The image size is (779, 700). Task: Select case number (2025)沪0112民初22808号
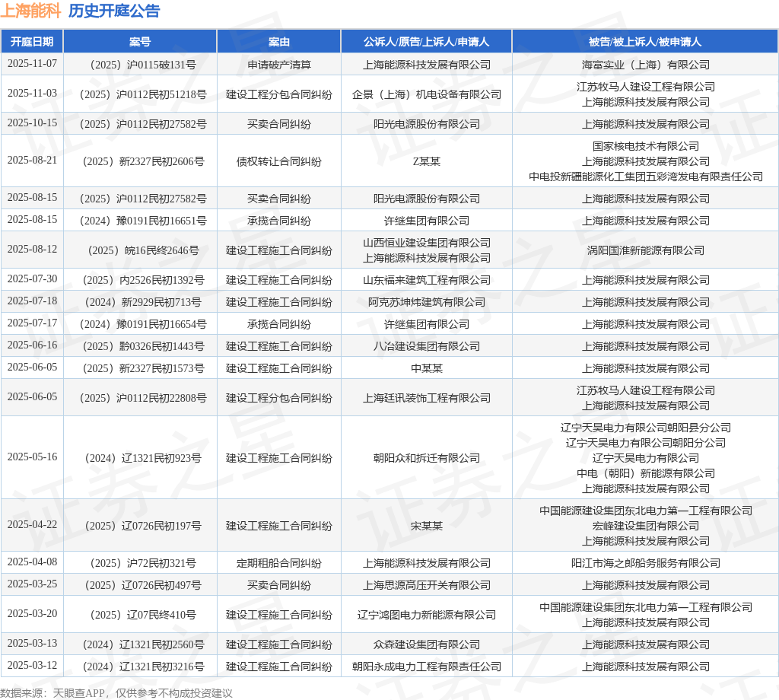coord(140,398)
